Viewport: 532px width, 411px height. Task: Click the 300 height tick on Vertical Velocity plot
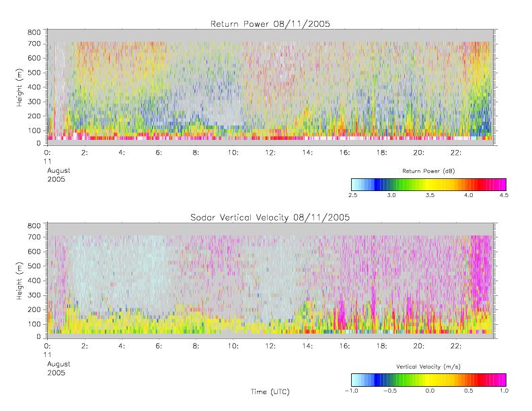34,295
